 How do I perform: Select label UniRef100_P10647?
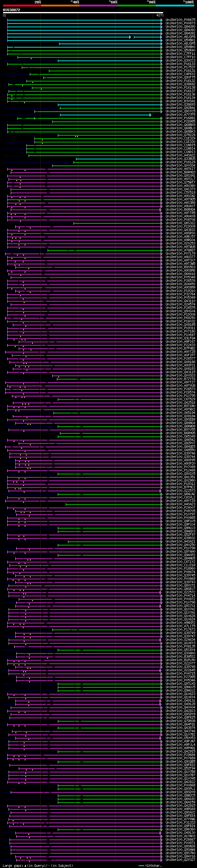(180, 335)
